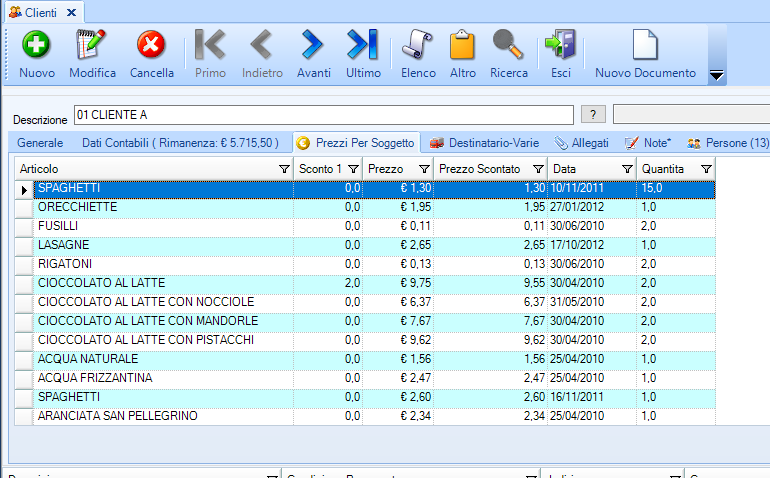Create a Nuovo Documento
Viewport: 770px width, 478px height.
click(x=645, y=46)
